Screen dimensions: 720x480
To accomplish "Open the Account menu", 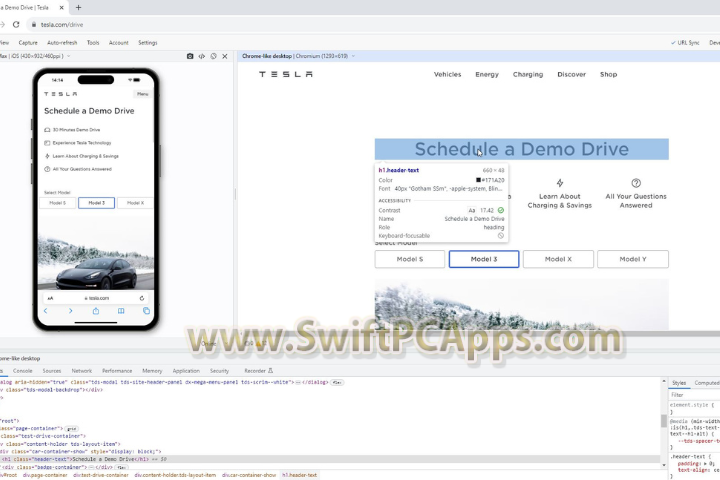I will click(x=118, y=43).
